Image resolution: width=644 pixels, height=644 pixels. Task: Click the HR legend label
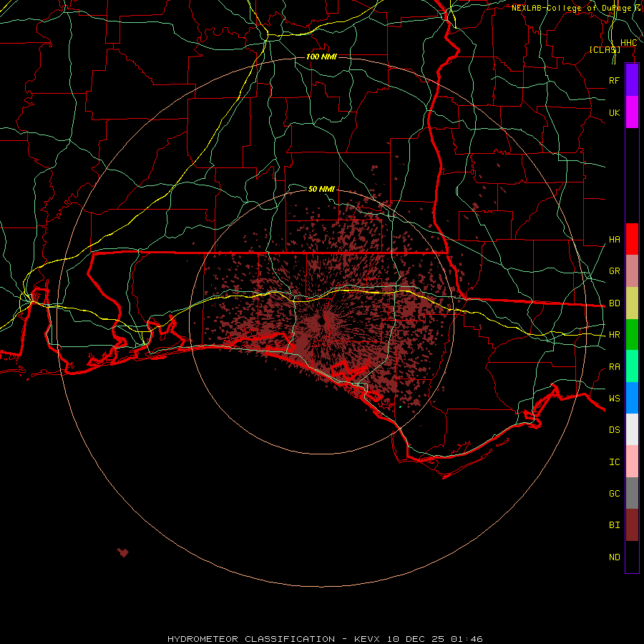tap(614, 335)
